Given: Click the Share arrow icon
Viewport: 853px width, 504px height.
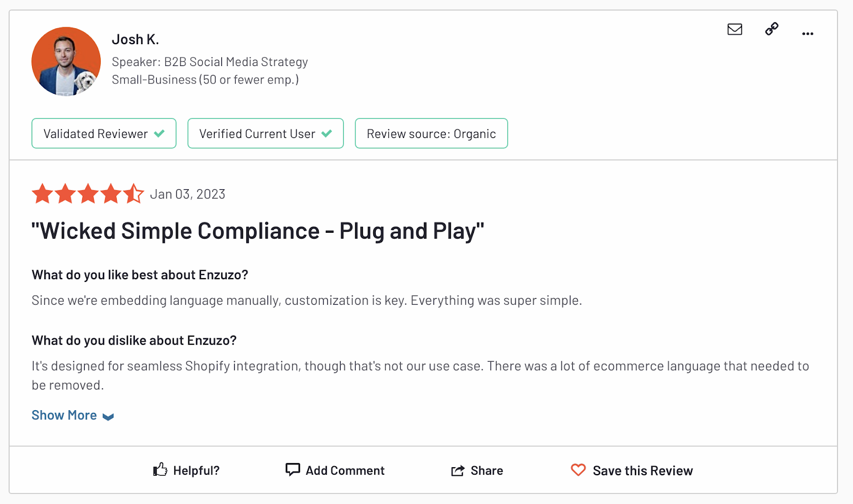Looking at the screenshot, I should click(458, 470).
